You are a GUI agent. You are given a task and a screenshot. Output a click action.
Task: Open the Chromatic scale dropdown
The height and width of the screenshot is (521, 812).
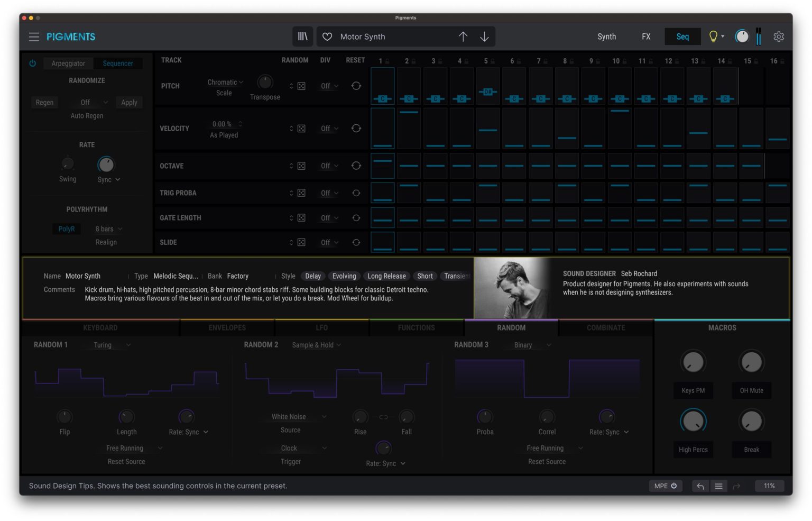225,82
